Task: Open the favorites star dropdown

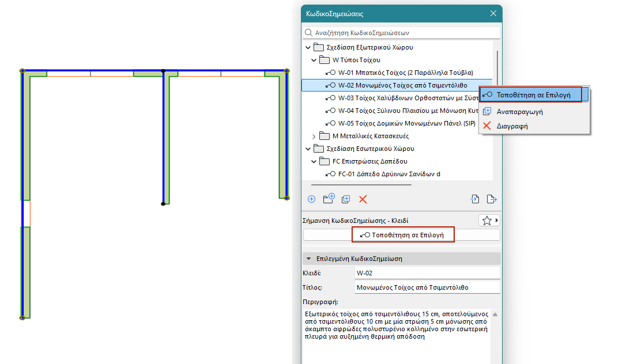Action: pos(489,221)
